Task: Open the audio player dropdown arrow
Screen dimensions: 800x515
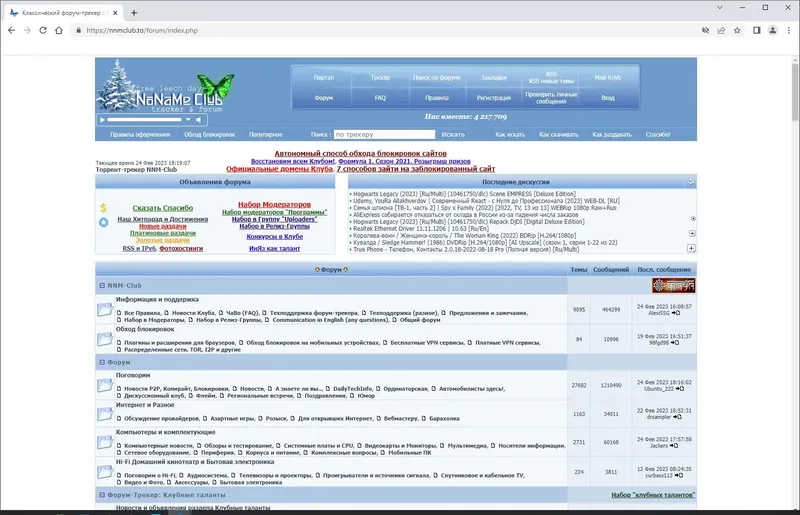Action: tap(188, 120)
